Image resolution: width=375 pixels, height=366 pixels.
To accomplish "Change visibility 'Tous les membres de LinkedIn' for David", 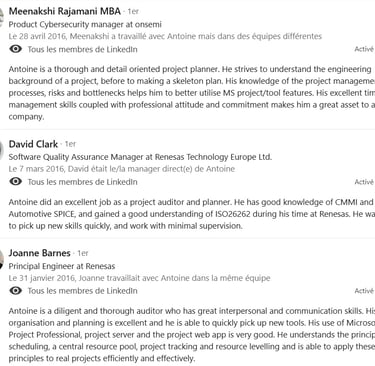I will 82,182.
